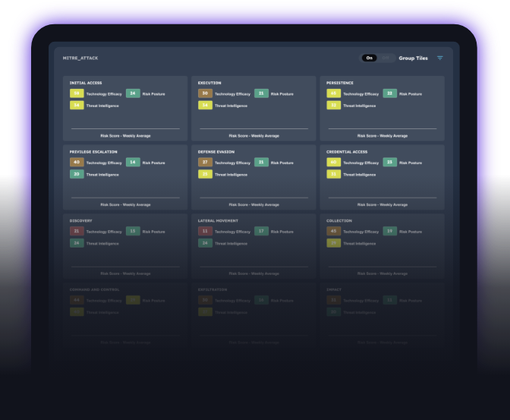Switch Group Tiles toggle to On
This screenshot has height=420, width=510.
(369, 58)
